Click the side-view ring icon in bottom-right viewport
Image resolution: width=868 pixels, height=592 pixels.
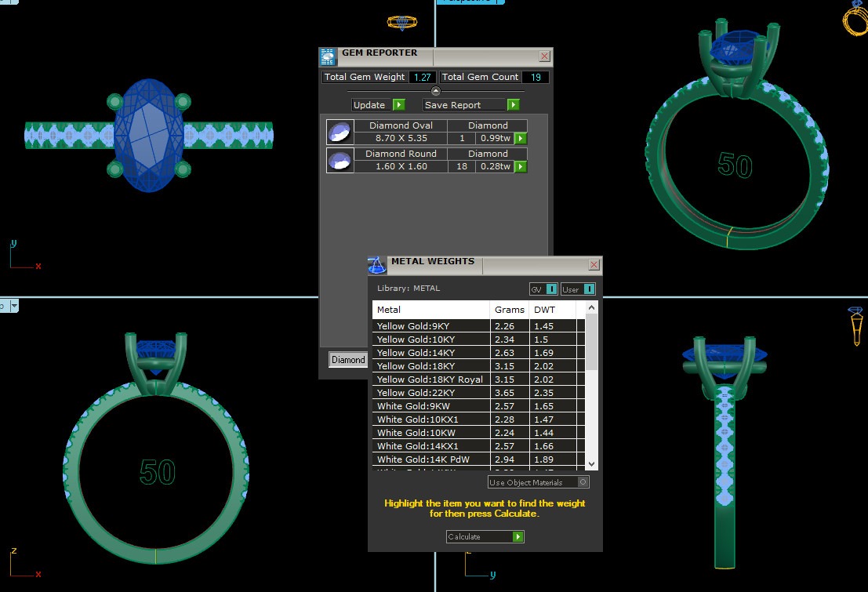(x=855, y=325)
